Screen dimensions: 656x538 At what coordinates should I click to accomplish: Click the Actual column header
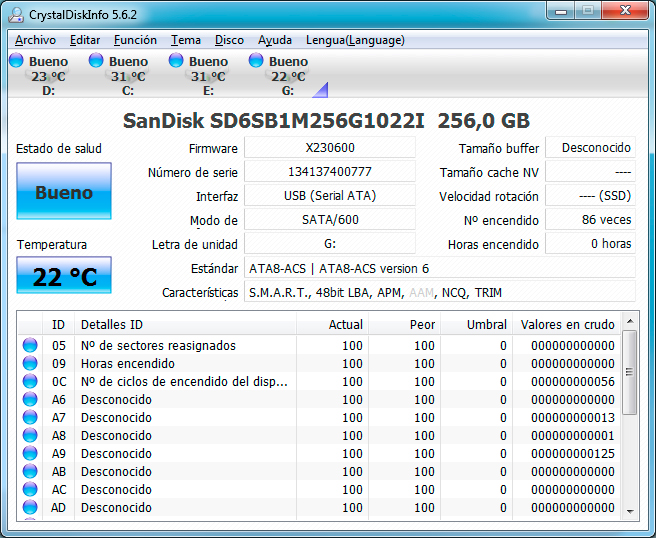coord(346,324)
